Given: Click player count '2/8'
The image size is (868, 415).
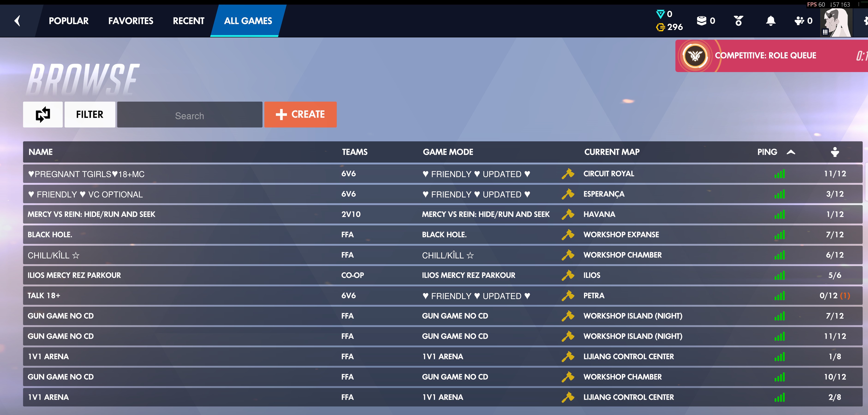Looking at the screenshot, I should click(x=835, y=397).
